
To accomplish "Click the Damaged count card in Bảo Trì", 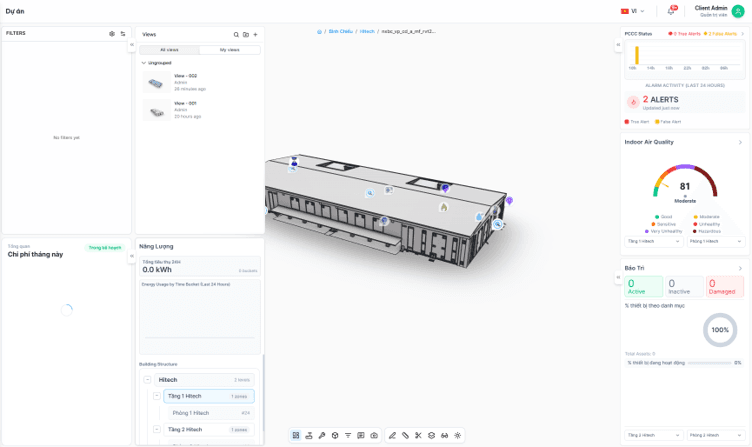I will tap(725, 287).
